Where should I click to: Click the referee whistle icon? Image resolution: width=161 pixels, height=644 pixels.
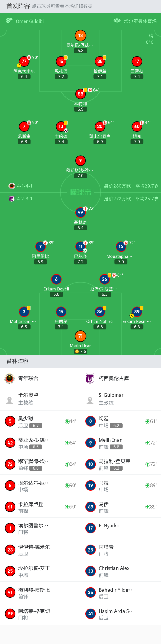(x=9, y=21)
